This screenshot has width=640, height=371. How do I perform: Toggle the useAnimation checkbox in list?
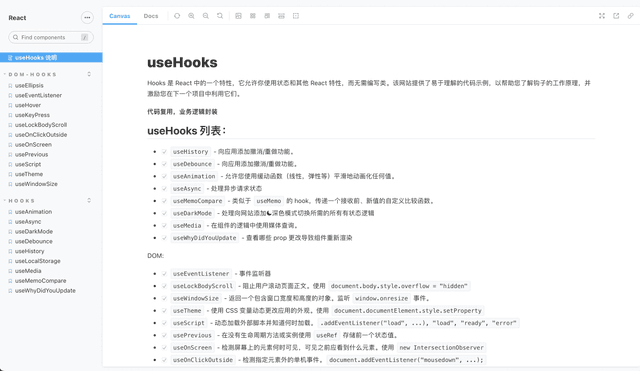click(164, 176)
